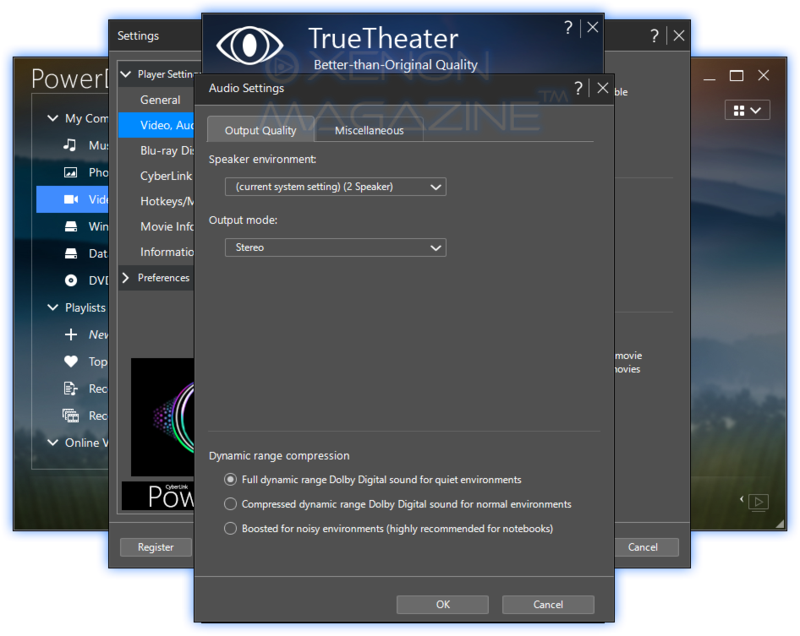800x636 pixels.
Task: Open the Speaker environment dropdown
Action: (336, 187)
